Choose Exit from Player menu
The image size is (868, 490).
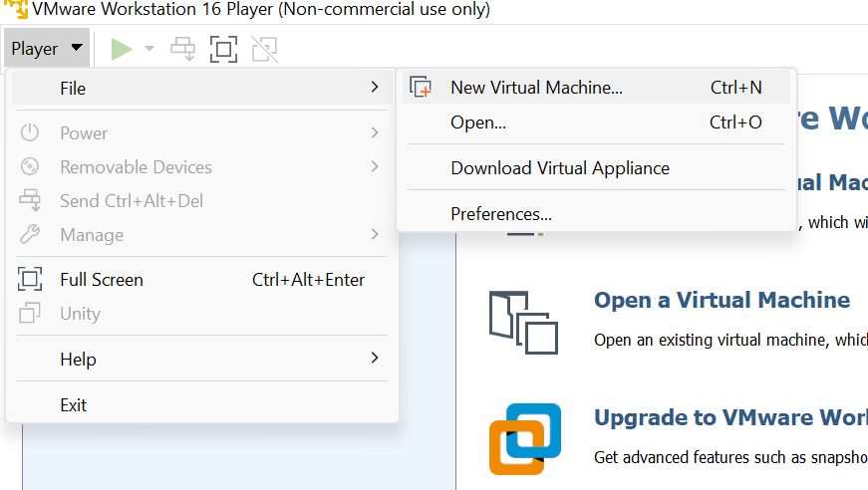201,404
